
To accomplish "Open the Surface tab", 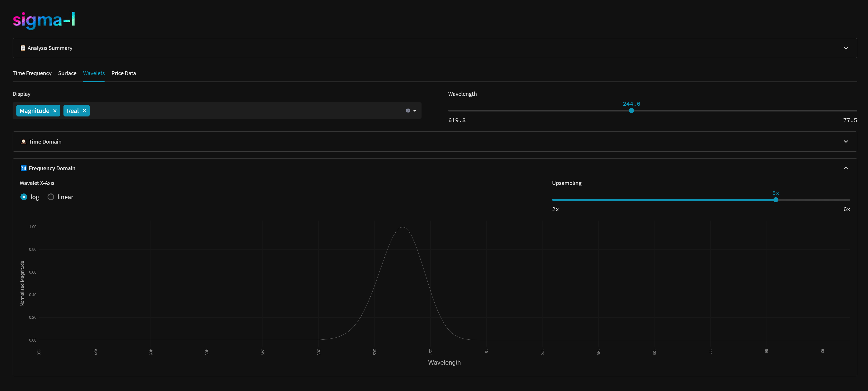I will click(67, 73).
